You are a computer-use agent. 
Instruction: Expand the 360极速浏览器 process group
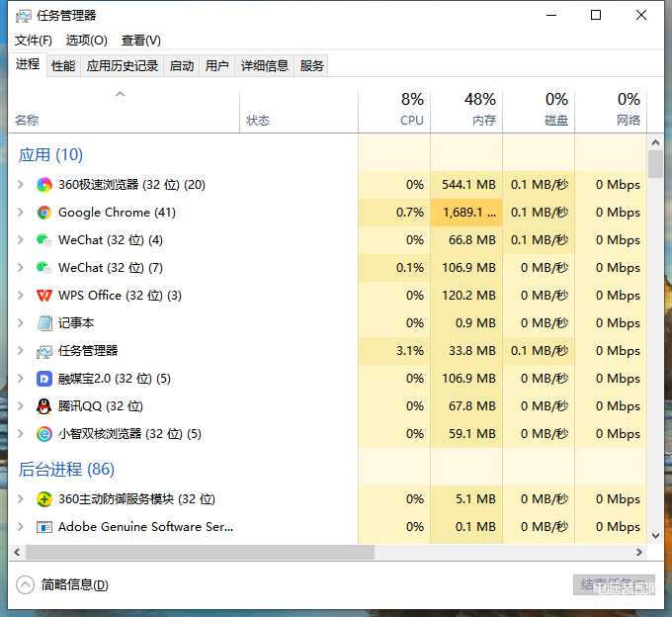pos(20,185)
